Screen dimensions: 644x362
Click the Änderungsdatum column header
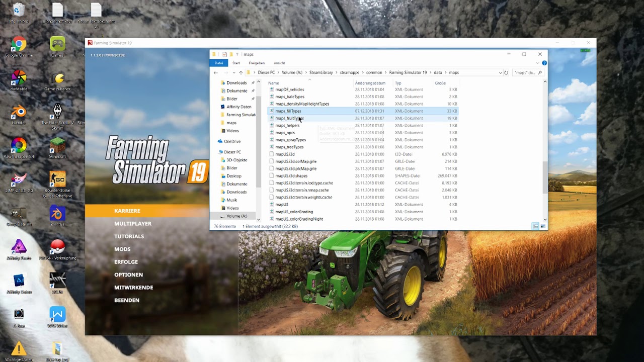pyautogui.click(x=370, y=83)
